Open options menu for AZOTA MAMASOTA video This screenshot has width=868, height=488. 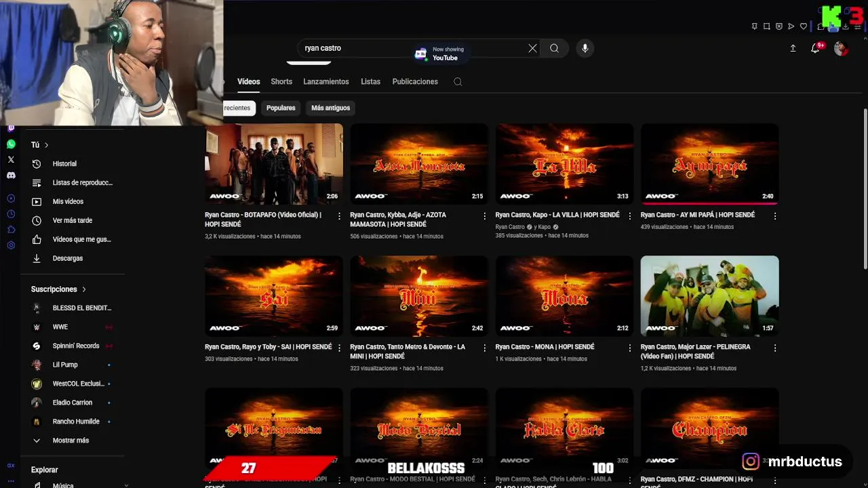point(485,216)
